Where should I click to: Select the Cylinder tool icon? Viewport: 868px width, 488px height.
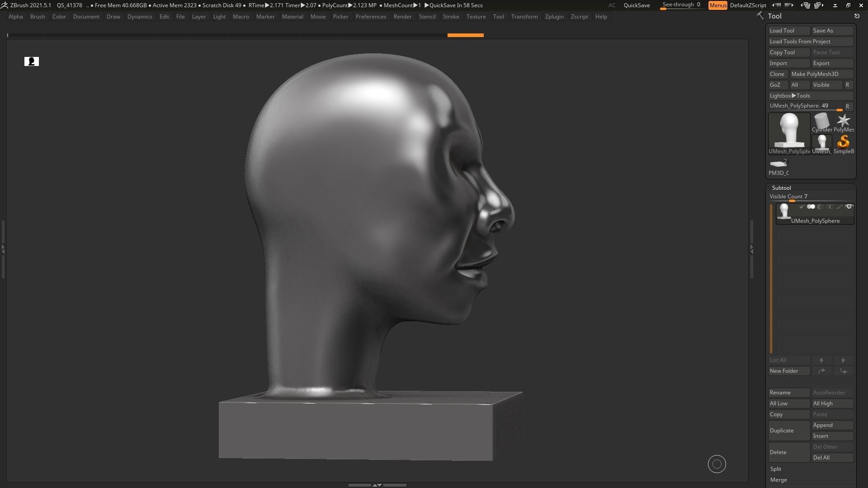click(821, 122)
